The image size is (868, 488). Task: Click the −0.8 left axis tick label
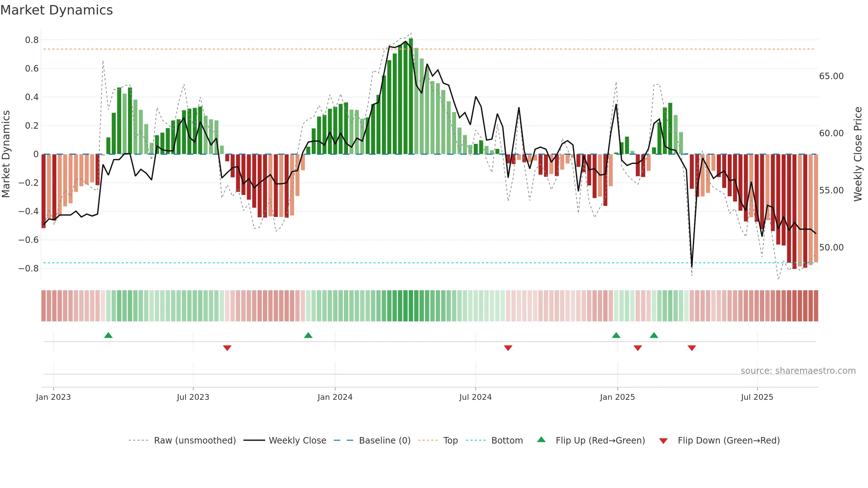(x=29, y=268)
